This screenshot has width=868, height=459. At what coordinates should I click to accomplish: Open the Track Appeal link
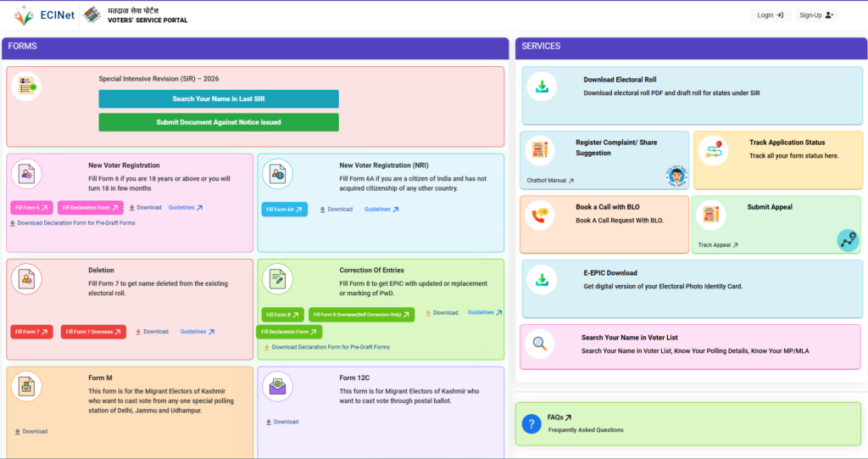[718, 245]
